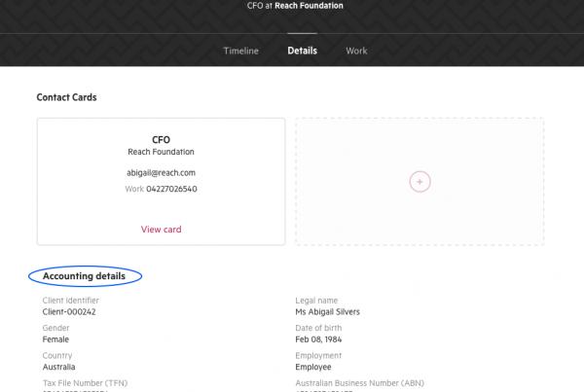Click the Client-000242 identifier value
This screenshot has width=584, height=392.
point(63,311)
